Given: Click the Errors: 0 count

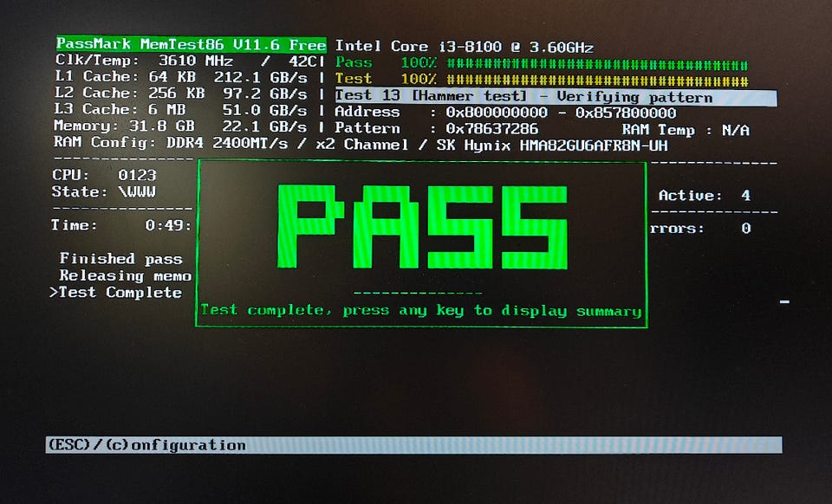Looking at the screenshot, I should click(x=701, y=229).
